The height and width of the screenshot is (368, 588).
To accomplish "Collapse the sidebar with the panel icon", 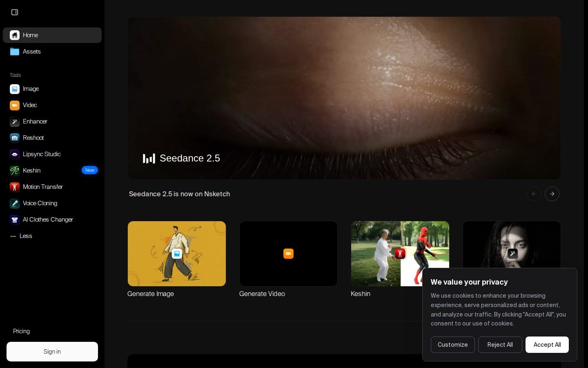I will click(x=15, y=12).
